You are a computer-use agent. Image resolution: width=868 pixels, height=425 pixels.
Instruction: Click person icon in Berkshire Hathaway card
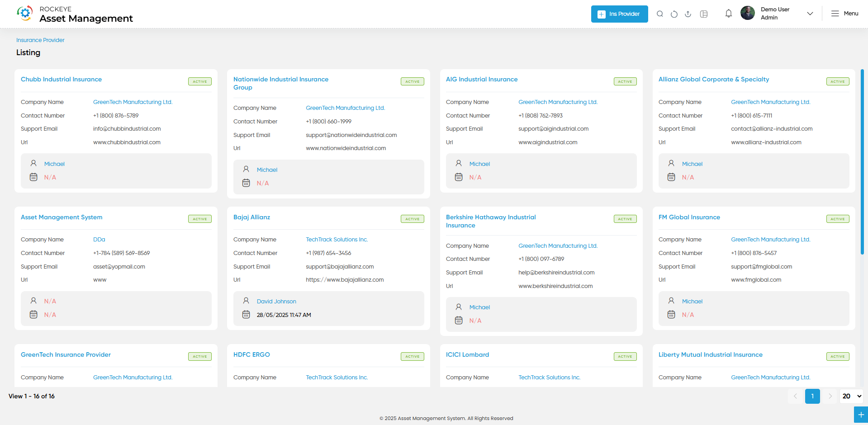click(x=459, y=307)
